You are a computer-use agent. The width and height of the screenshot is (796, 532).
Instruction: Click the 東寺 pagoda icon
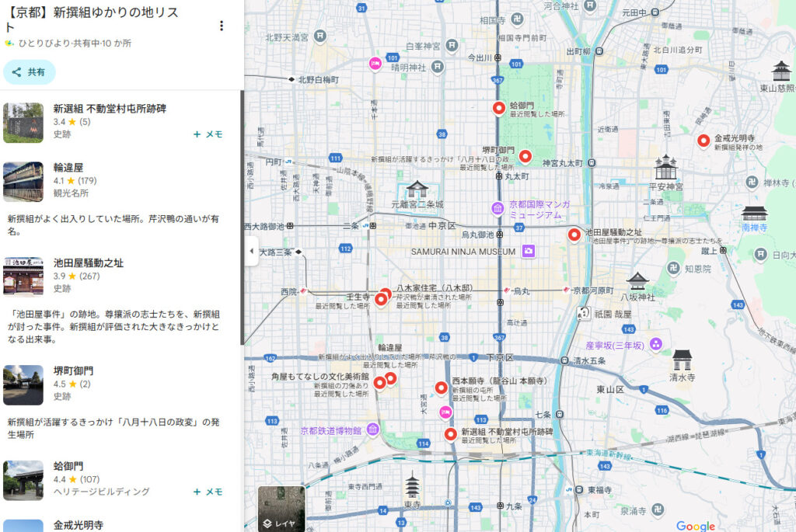pyautogui.click(x=412, y=486)
